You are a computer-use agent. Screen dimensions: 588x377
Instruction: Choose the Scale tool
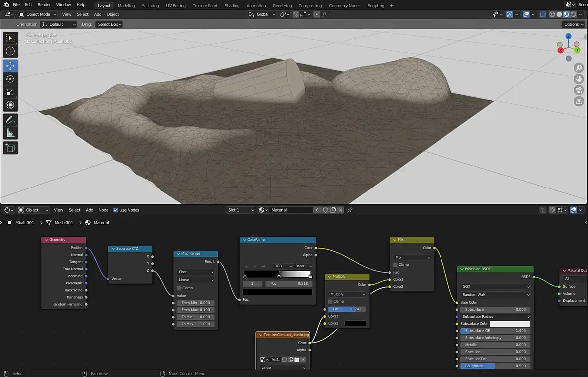tap(10, 92)
